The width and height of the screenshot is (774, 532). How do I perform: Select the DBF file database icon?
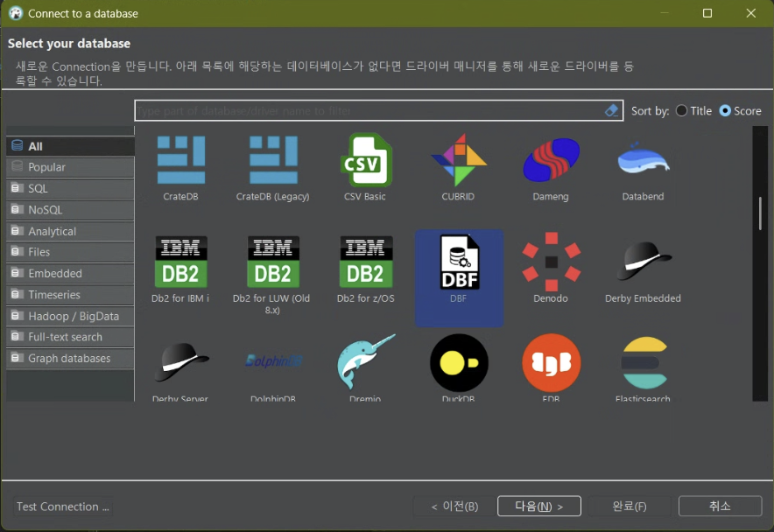click(459, 262)
